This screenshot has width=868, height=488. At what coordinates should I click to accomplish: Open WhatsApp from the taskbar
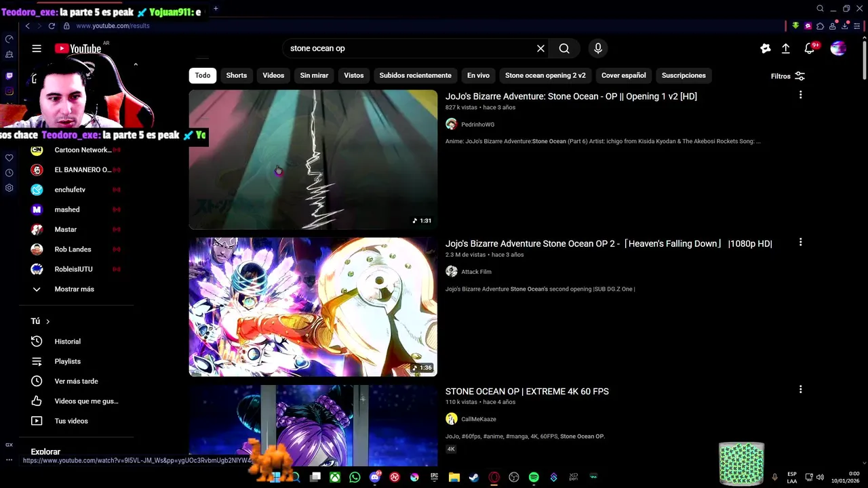click(x=355, y=477)
